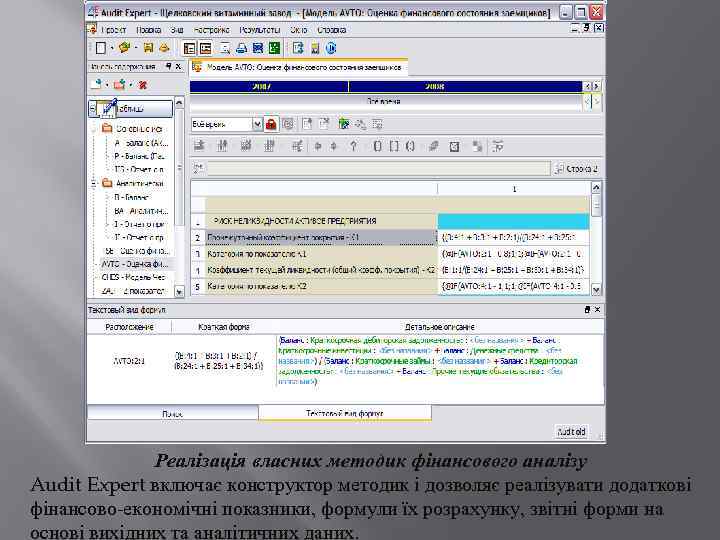Image resolution: width=720 pixels, height=540 pixels.
Task: Toggle the first table layout view icon
Action: (189, 48)
